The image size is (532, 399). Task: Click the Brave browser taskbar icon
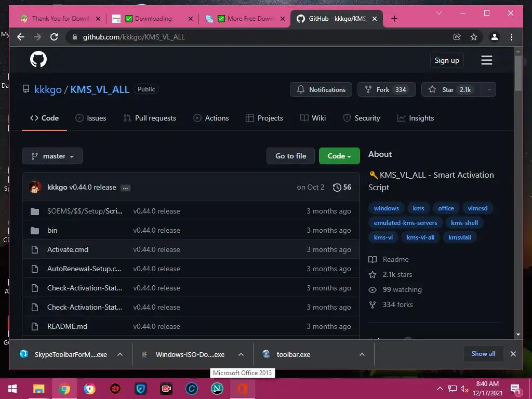click(89, 389)
